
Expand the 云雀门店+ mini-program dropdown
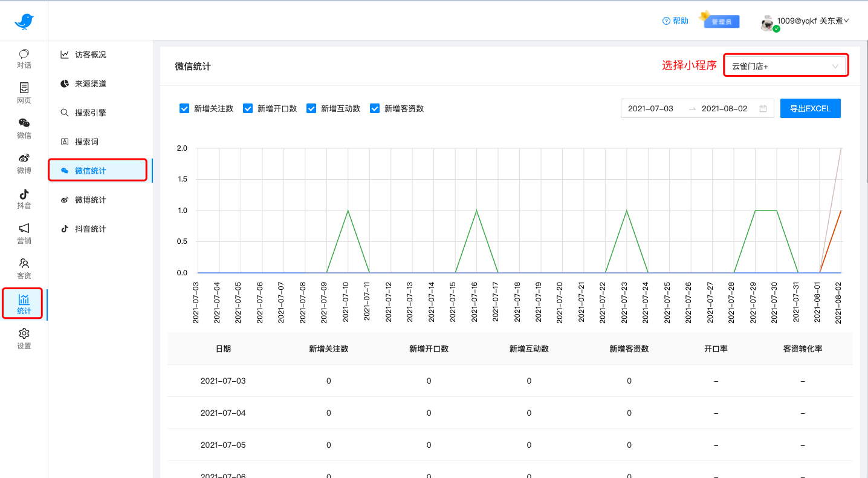pyautogui.click(x=785, y=66)
